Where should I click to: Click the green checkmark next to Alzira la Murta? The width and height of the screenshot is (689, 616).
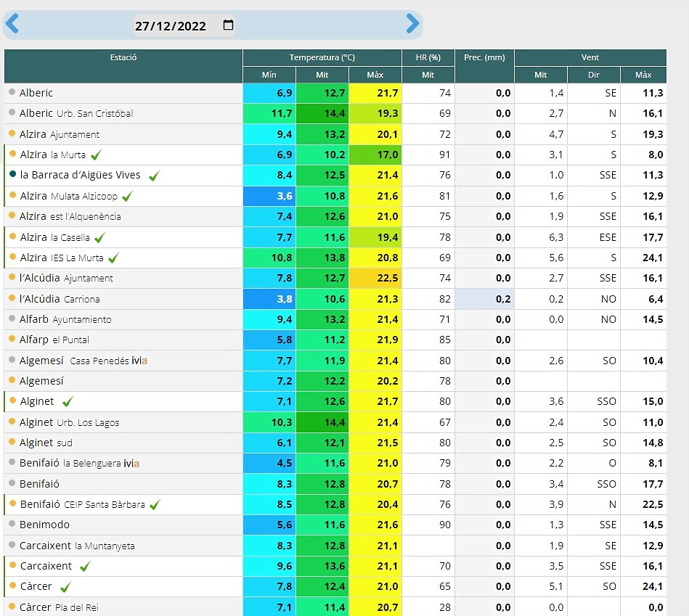point(97,155)
